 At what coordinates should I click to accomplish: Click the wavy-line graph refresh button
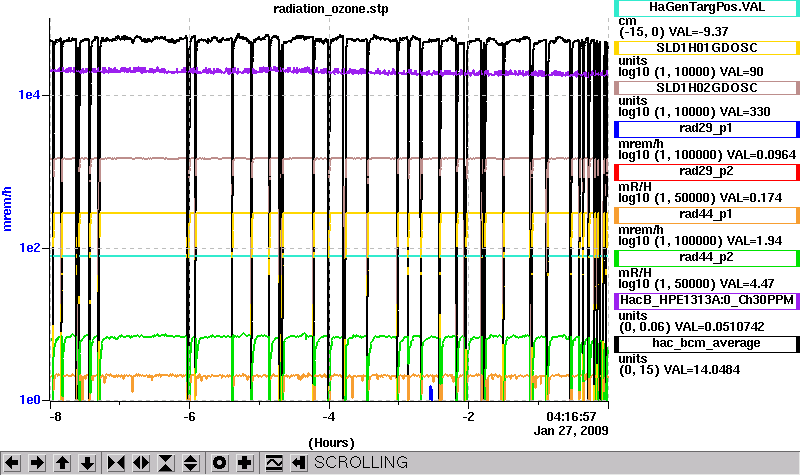click(x=274, y=463)
